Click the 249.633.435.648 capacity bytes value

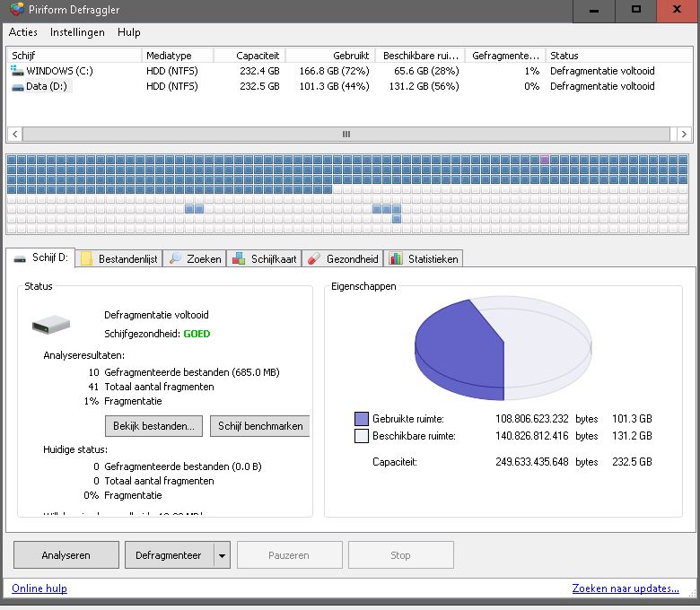click(531, 462)
